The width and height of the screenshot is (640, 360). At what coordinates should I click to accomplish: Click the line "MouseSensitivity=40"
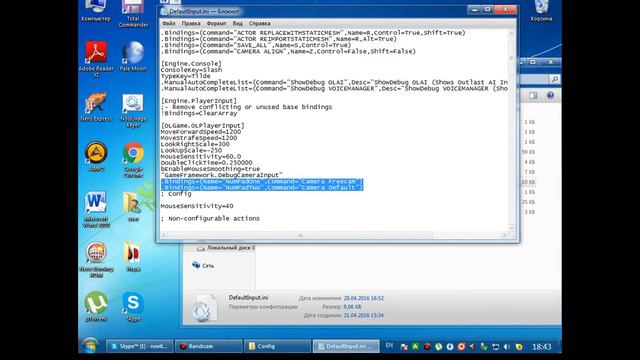point(197,206)
